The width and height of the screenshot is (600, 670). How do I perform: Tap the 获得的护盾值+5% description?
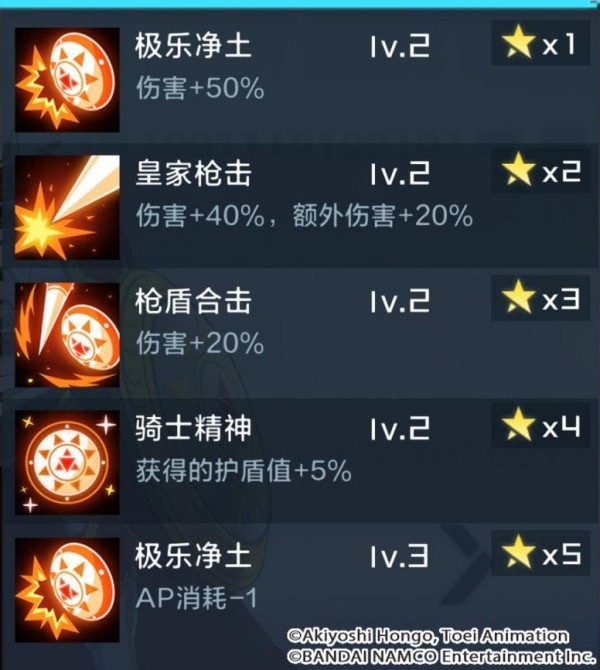(x=244, y=470)
